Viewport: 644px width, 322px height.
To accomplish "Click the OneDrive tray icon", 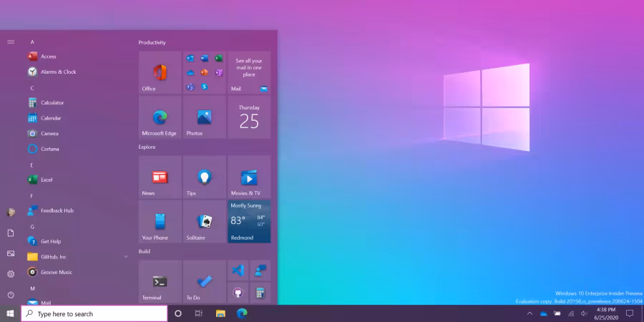I will click(x=544, y=314).
